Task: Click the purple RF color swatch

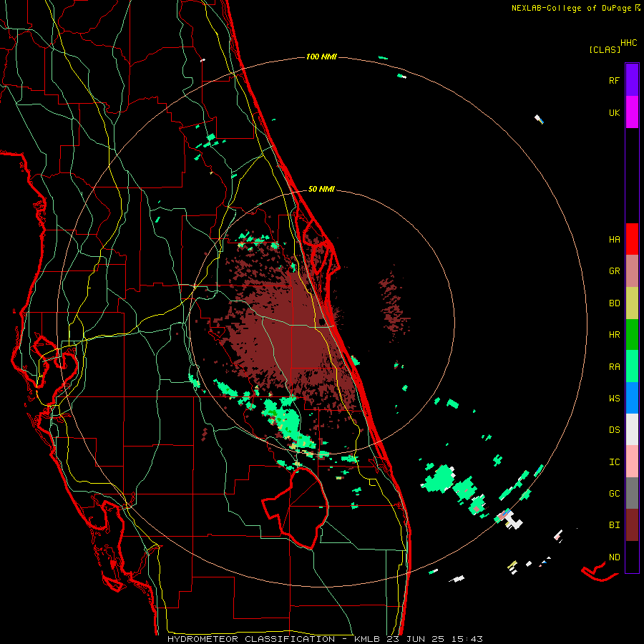Action: click(x=632, y=80)
